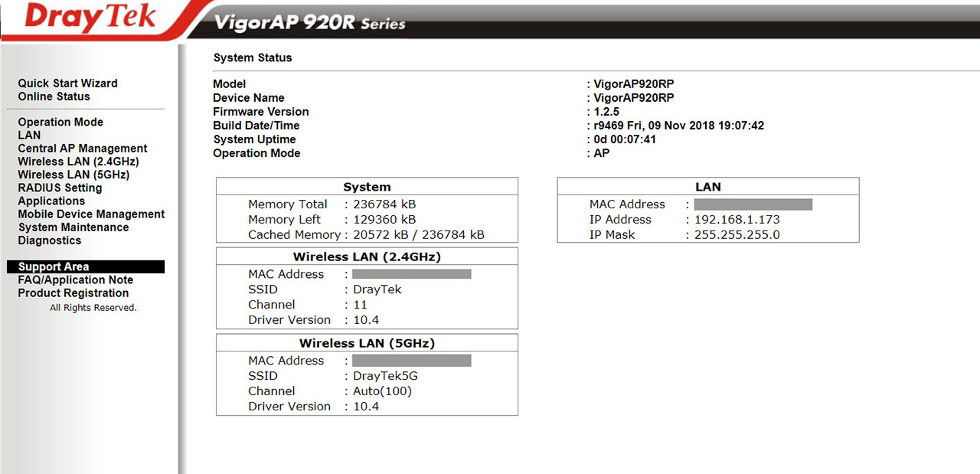Click the Wireless LAN (2.4GHz) table header

tap(367, 257)
